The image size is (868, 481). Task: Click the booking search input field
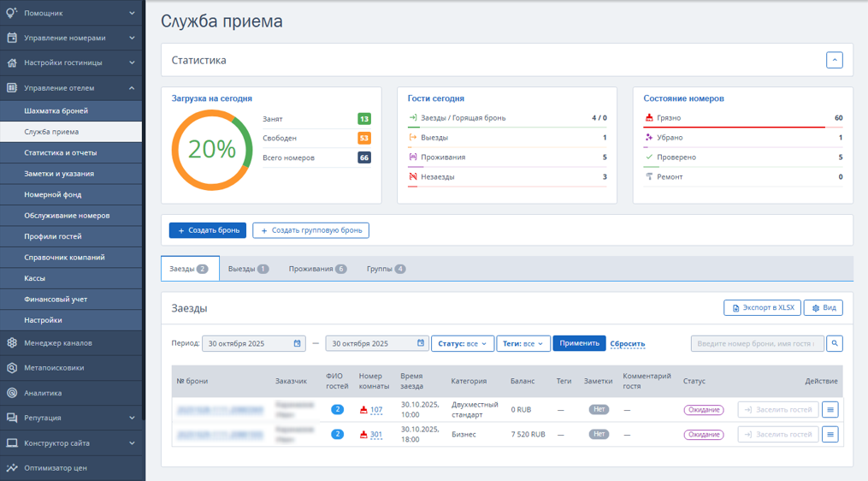757,343
